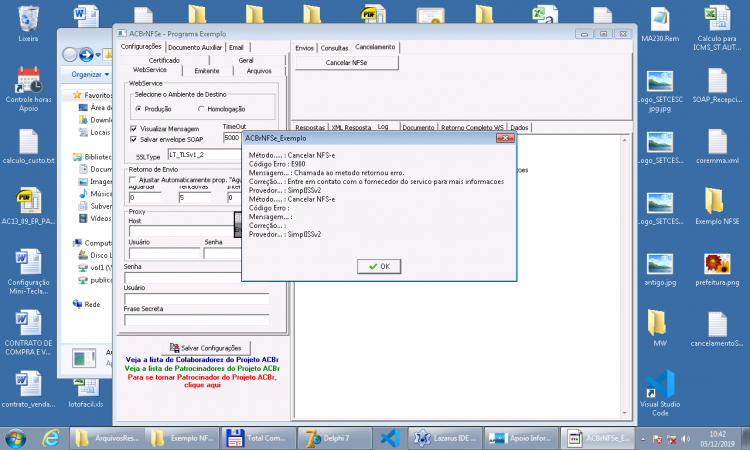The width and height of the screenshot is (750, 450).
Task: Click Tentativas input field showing 5
Action: point(195,198)
